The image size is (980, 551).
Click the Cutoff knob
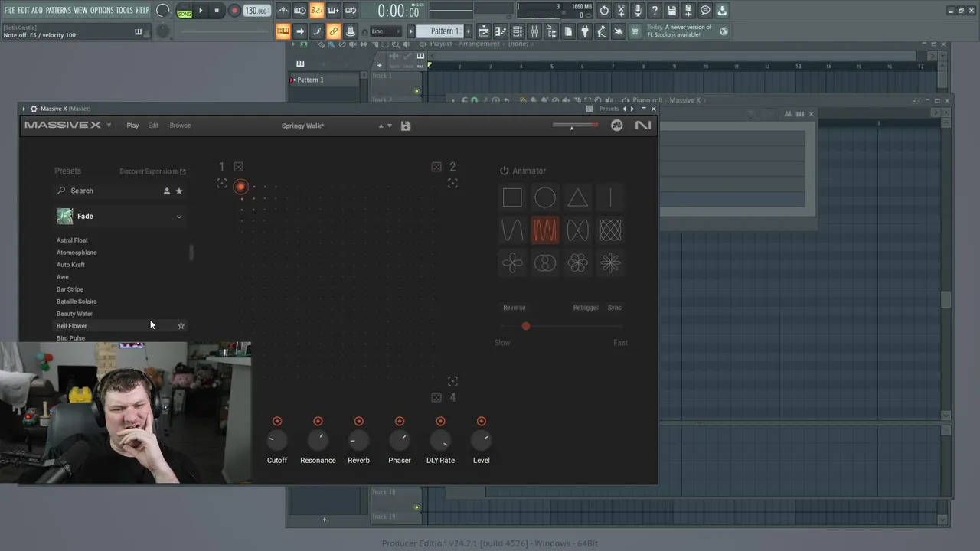coord(277,440)
